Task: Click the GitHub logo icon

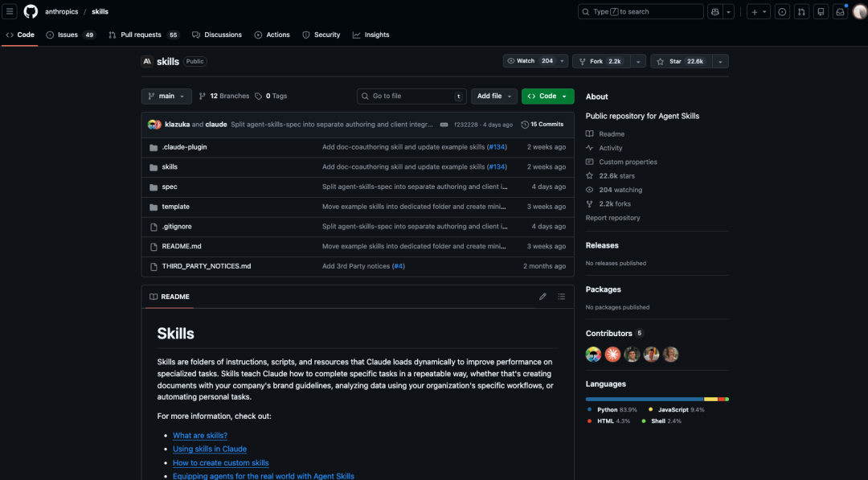Action: coord(31,11)
